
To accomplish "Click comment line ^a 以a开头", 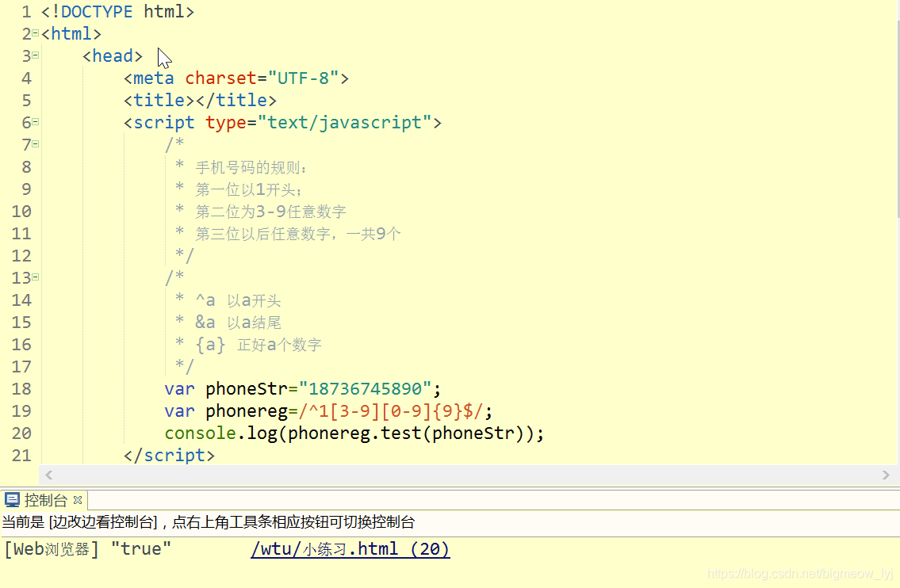I will [x=238, y=300].
